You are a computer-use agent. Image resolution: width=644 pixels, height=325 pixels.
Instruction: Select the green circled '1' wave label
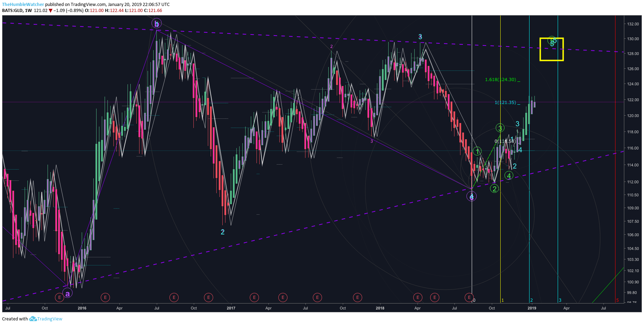477,151
